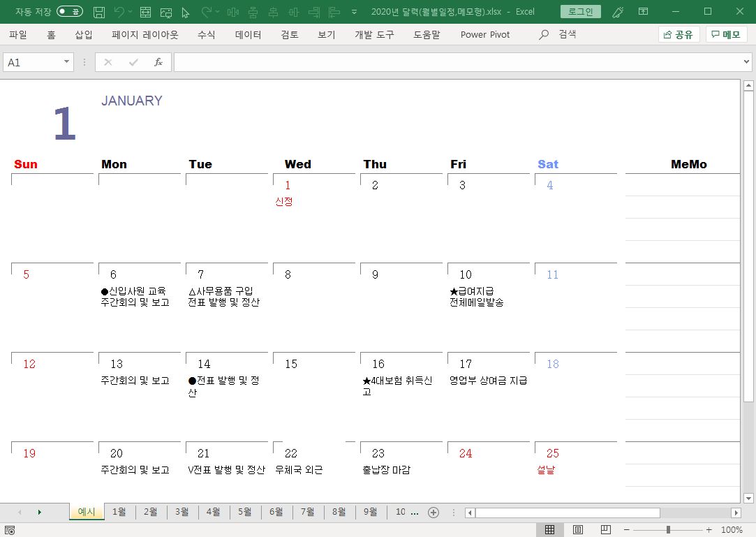Click the 로그인 sign-in button
Viewport: 756px width, 537px height.
(x=580, y=12)
